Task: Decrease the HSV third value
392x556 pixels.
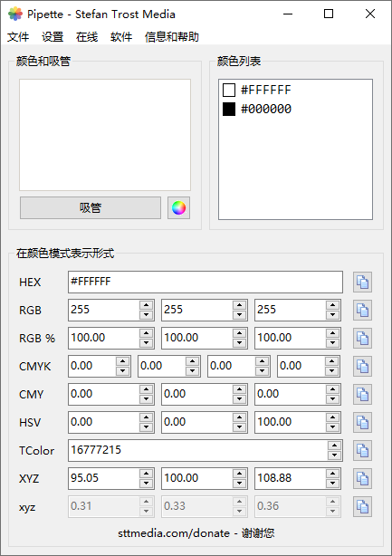Action: pos(332,427)
